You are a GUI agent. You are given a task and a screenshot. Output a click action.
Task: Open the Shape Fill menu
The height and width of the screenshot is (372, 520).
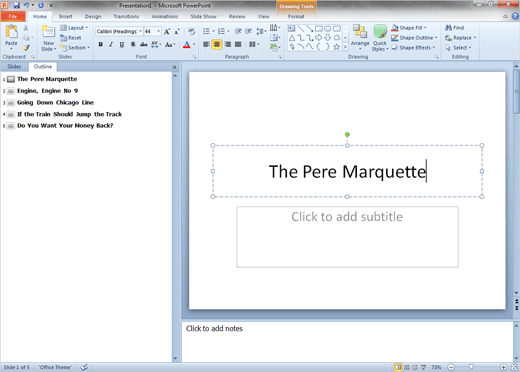(x=409, y=28)
